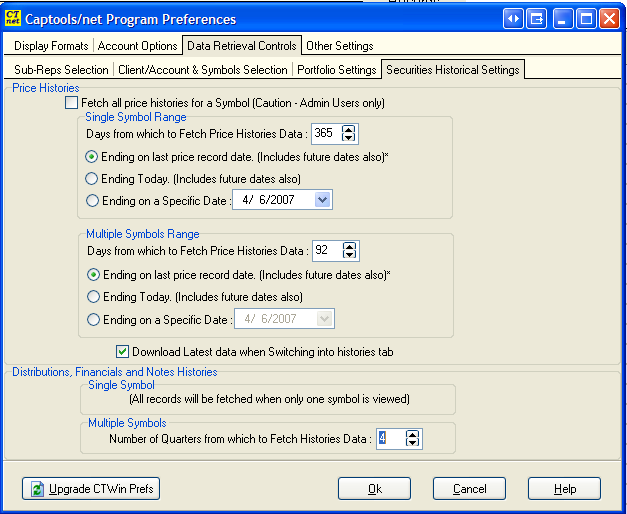Decrease Number of Quarters value
The image size is (627, 514).
[412, 442]
